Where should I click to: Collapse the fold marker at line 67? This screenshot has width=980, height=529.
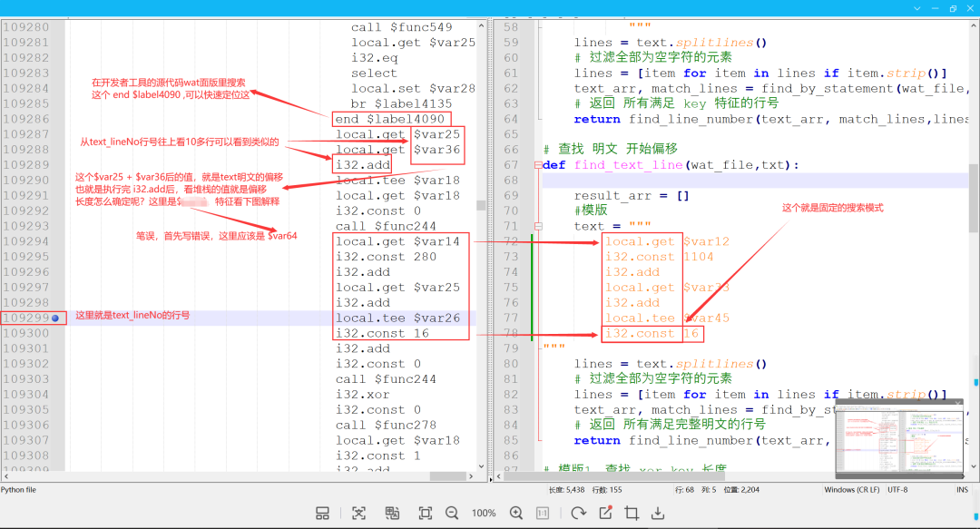tap(538, 165)
